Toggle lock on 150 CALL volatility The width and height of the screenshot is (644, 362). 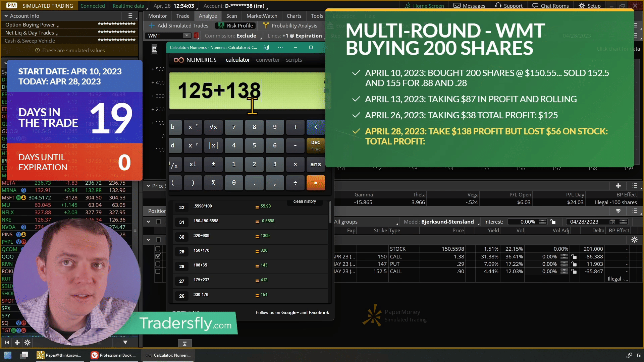574,257
